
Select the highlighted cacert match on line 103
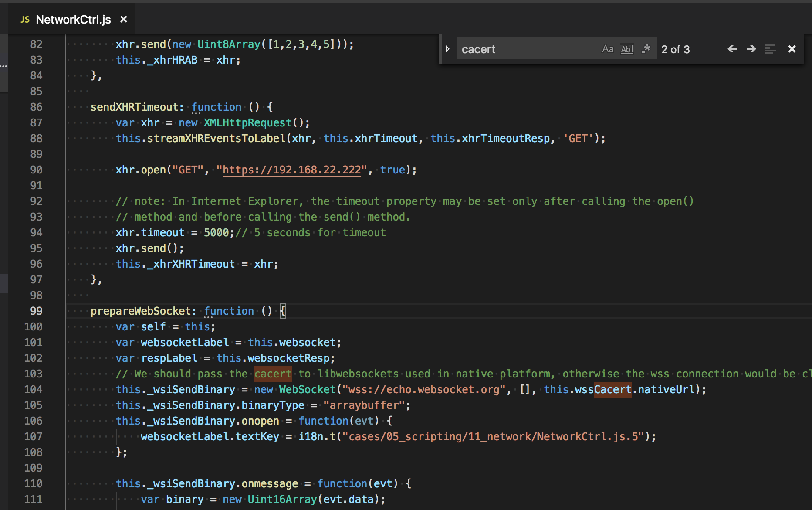coord(273,374)
